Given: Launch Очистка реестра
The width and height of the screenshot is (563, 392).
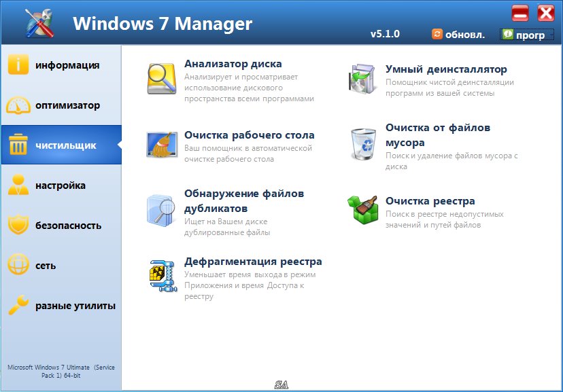Looking at the screenshot, I should point(430,201).
